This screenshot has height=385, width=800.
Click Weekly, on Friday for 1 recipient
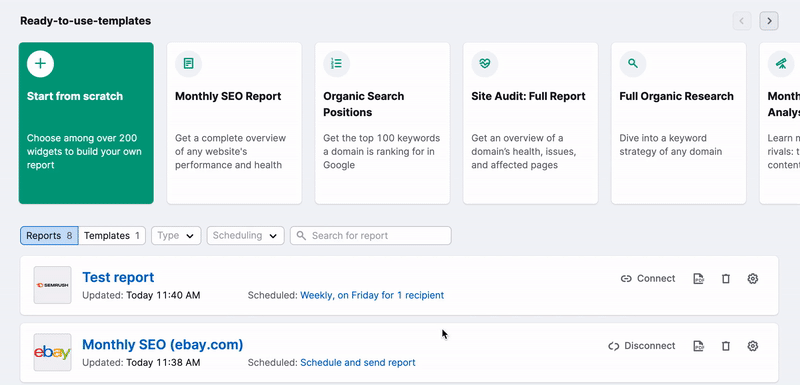click(372, 295)
